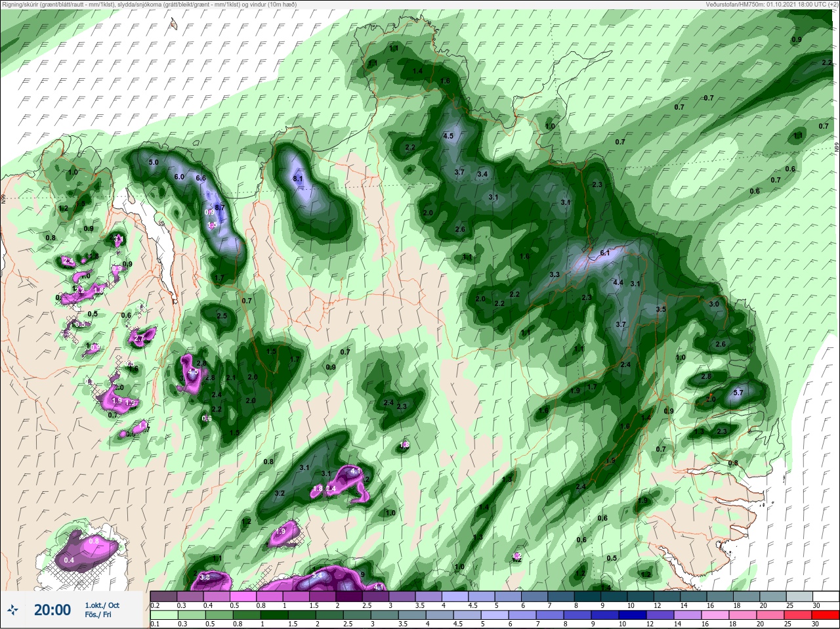The image size is (840, 629).
Task: Click the 0.2 label in the legend
Action: point(155,605)
